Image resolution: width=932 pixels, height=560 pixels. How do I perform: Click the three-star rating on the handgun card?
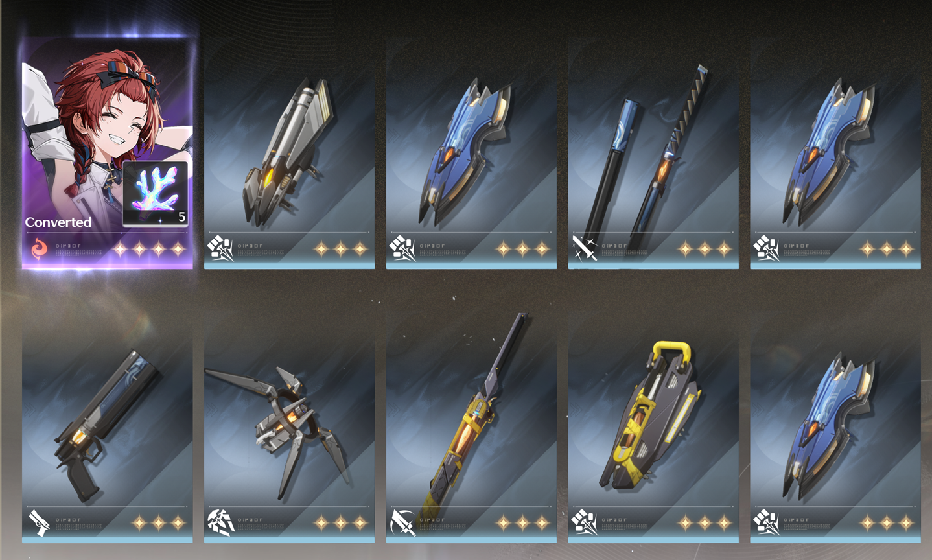(159, 522)
